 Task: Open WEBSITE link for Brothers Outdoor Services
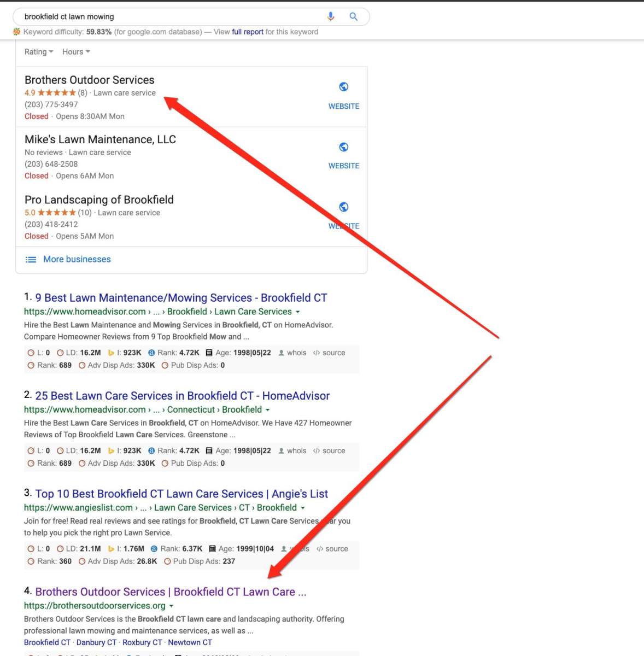pyautogui.click(x=344, y=106)
